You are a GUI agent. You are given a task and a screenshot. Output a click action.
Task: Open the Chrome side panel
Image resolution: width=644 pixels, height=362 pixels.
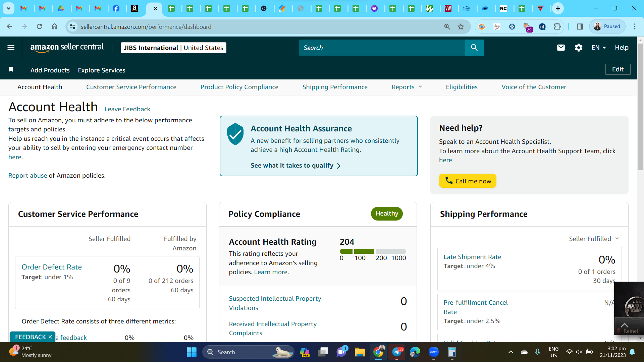click(580, 26)
